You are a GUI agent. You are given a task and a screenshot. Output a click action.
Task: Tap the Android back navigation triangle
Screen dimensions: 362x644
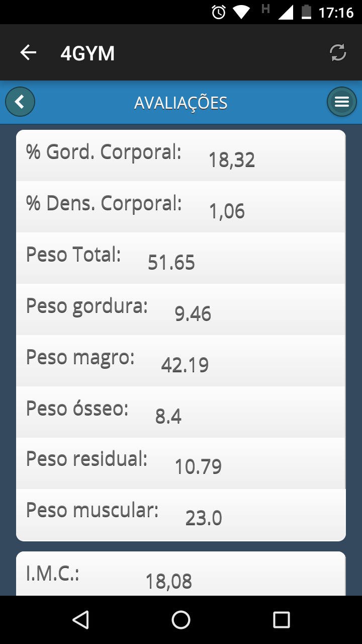[80, 620]
